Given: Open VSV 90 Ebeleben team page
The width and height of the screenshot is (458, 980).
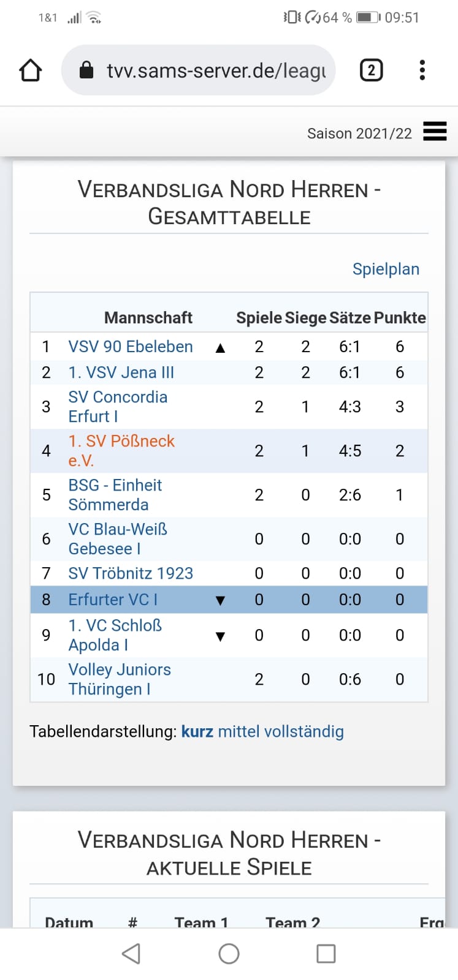Looking at the screenshot, I should tap(131, 347).
